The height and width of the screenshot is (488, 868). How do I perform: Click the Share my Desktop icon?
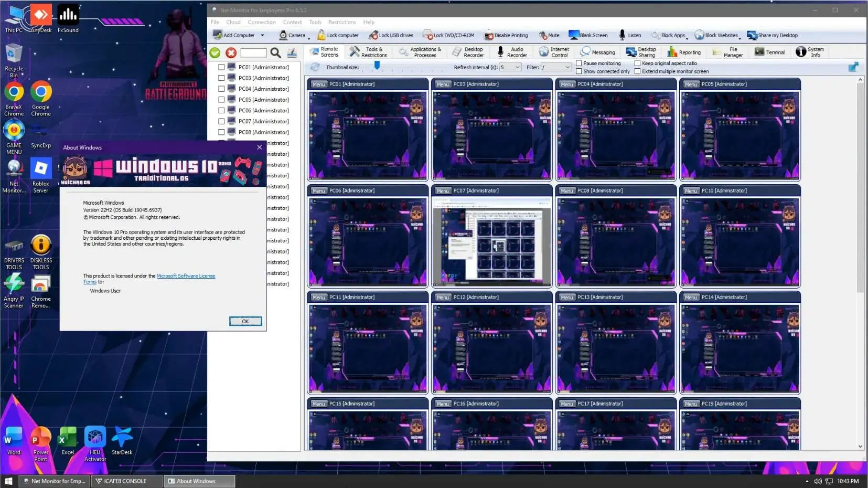pyautogui.click(x=752, y=35)
